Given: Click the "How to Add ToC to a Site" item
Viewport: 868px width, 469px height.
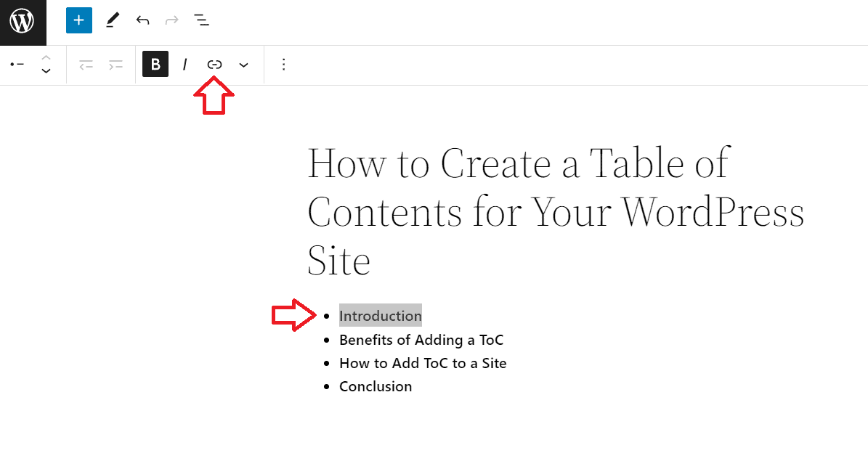Looking at the screenshot, I should 423,363.
